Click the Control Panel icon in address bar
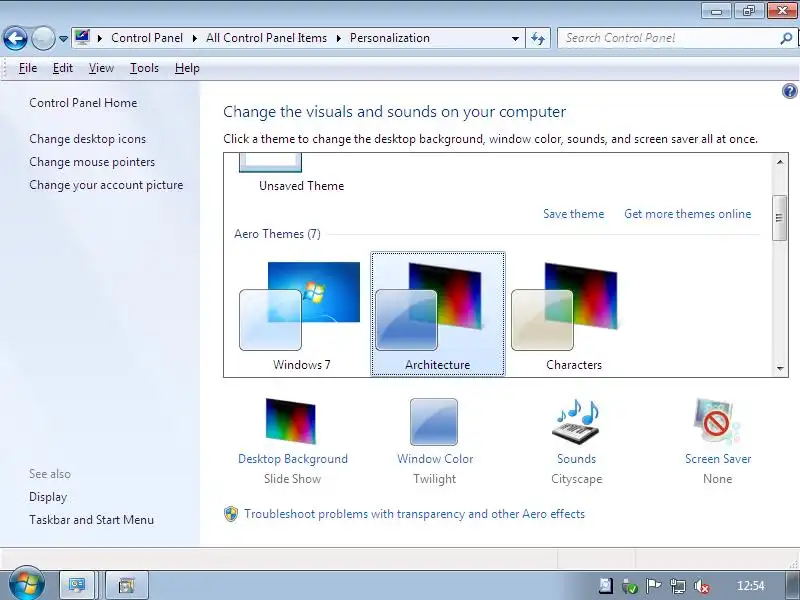800x600 pixels. coord(82,38)
